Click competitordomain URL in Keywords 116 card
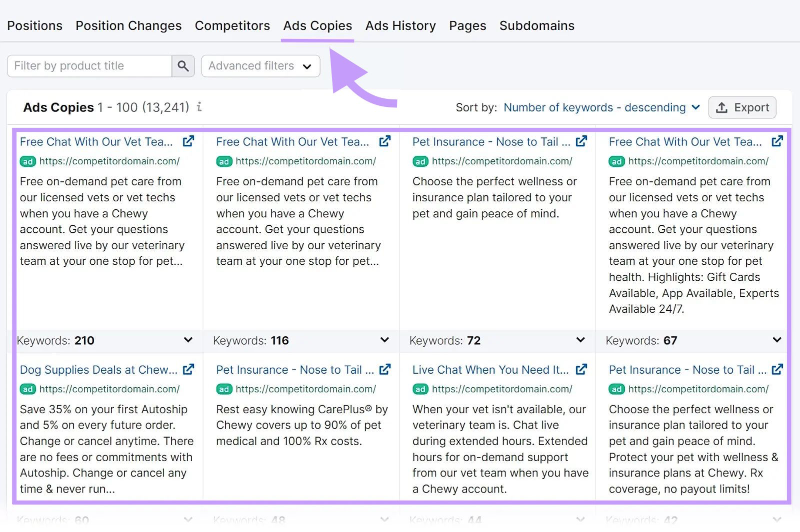This screenshot has height=532, width=800. pos(306,161)
